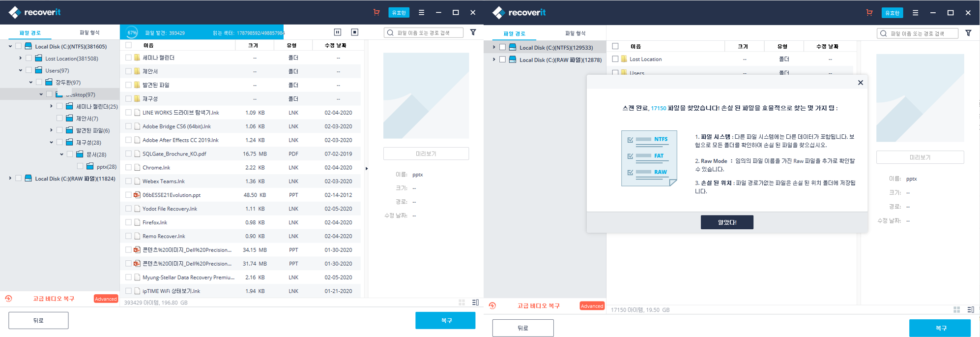The height and width of the screenshot is (337, 980).
Task: Collapse the Users(97) tree node
Action: 20,70
